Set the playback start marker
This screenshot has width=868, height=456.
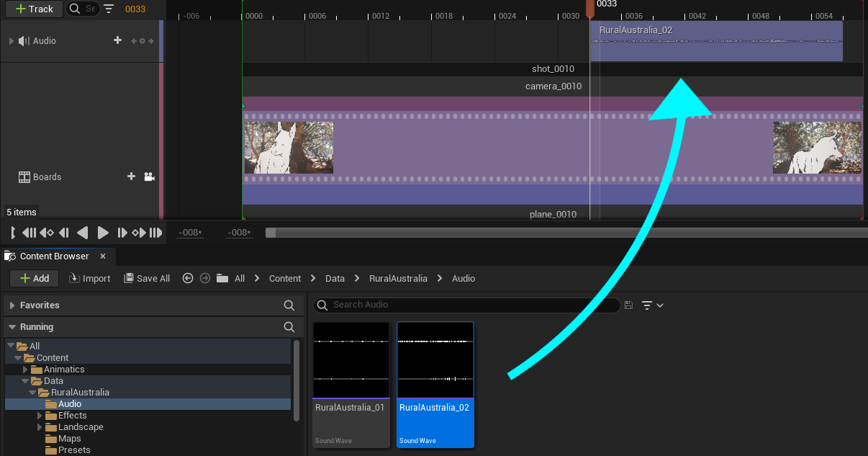[13, 233]
